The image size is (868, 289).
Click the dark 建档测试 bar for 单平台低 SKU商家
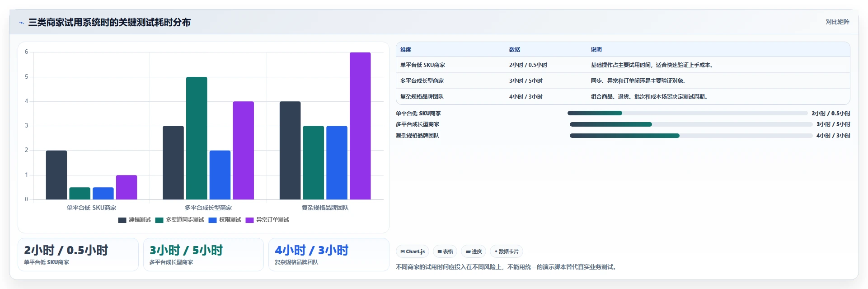[56, 175]
